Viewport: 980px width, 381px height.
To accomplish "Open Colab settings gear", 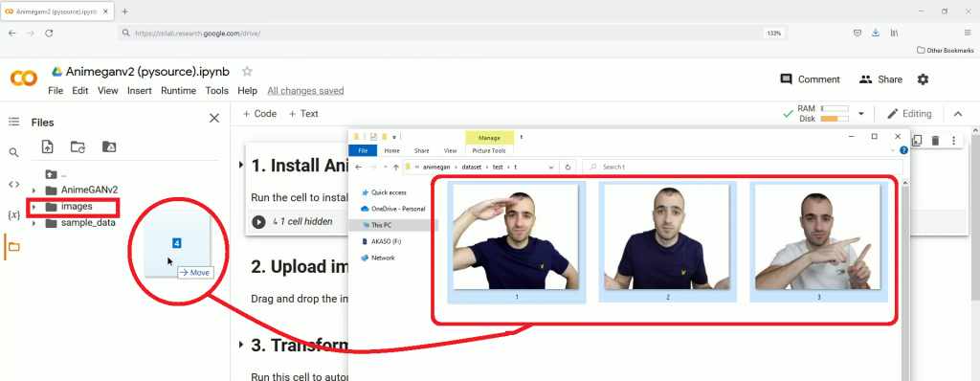I will point(923,79).
